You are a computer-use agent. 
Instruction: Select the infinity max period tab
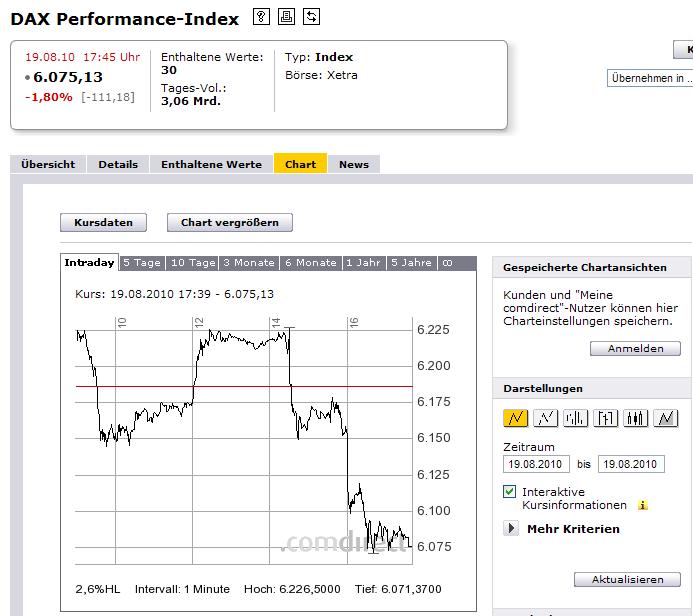pos(448,263)
